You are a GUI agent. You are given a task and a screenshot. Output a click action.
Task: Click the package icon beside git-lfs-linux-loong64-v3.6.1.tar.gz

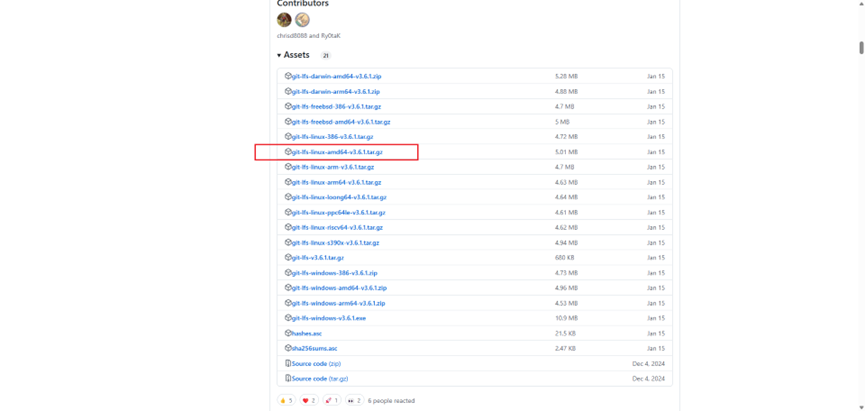click(x=287, y=198)
